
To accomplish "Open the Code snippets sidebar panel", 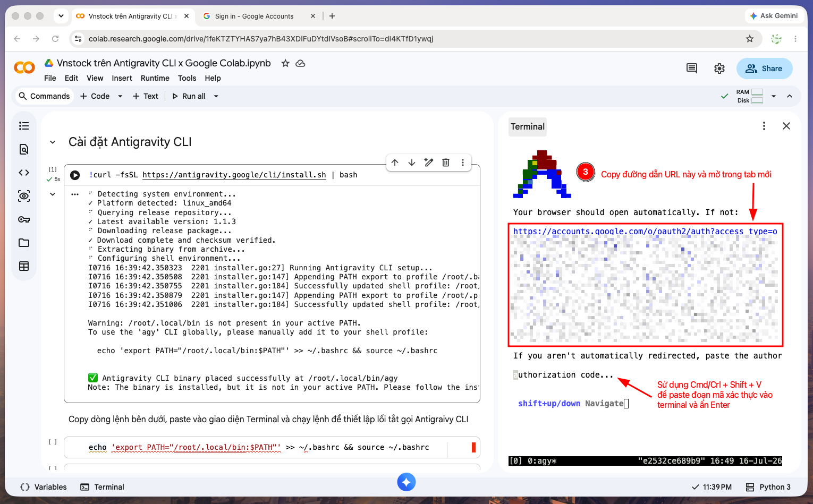I will (24, 173).
